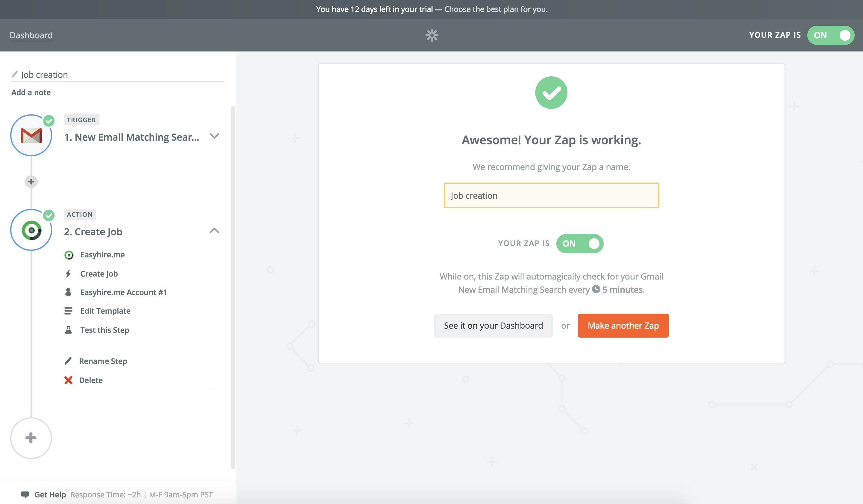Click the pencil icon beside Rename Step
This screenshot has width=863, height=504.
69,361
